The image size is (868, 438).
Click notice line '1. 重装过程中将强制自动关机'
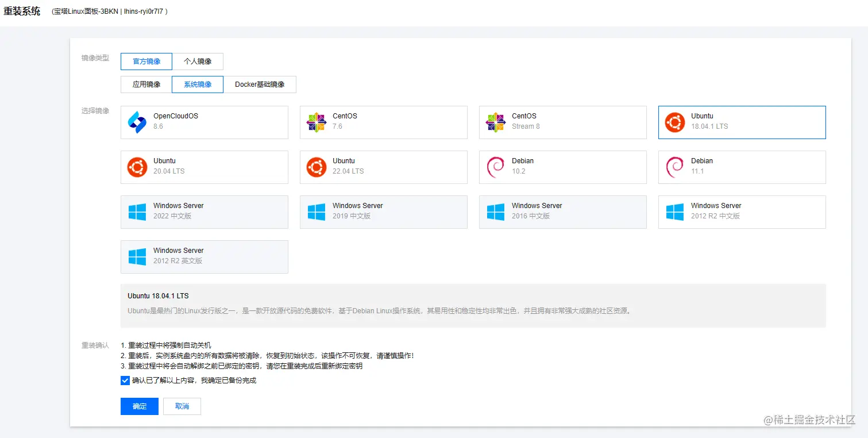point(166,345)
